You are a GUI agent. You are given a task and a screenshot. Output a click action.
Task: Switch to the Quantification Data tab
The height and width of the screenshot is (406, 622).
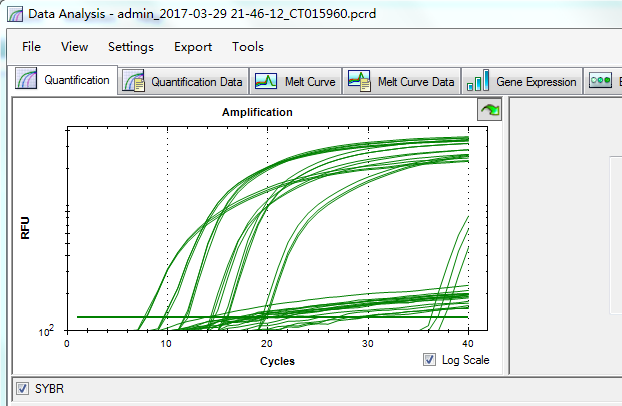pyautogui.click(x=183, y=82)
